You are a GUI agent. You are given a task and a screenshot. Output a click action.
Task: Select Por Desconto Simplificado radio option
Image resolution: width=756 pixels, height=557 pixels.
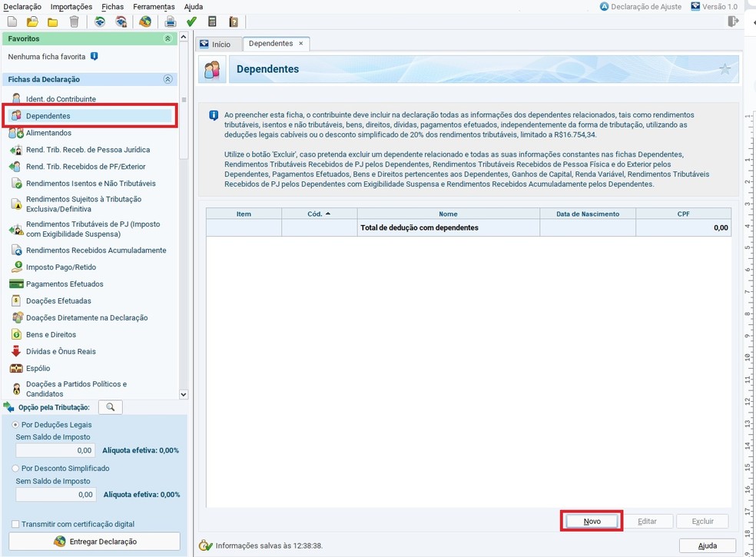[15, 469]
